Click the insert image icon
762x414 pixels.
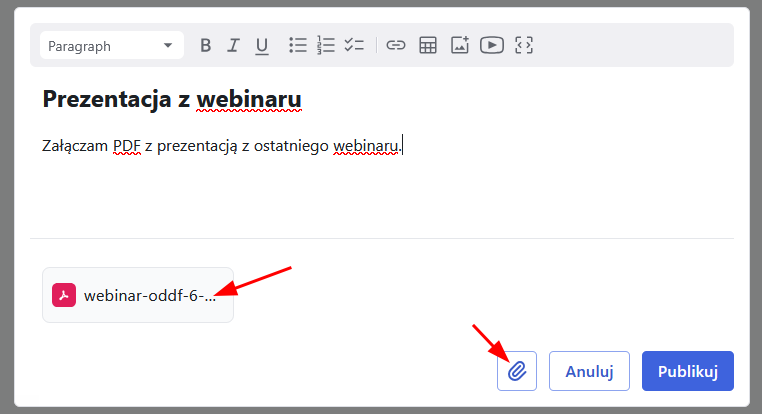tap(459, 45)
